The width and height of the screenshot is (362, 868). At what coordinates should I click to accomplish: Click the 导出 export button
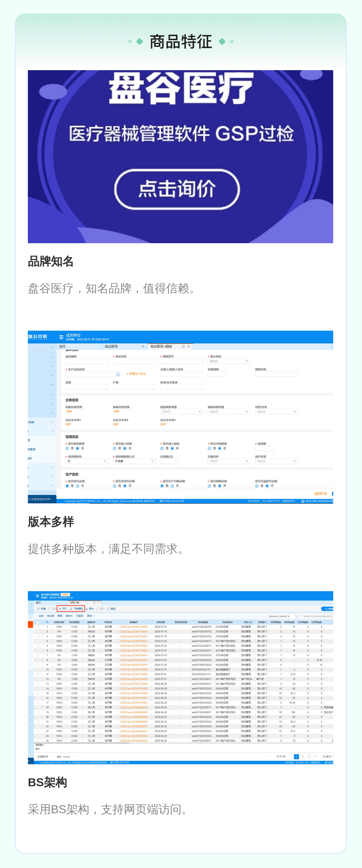click(90, 609)
